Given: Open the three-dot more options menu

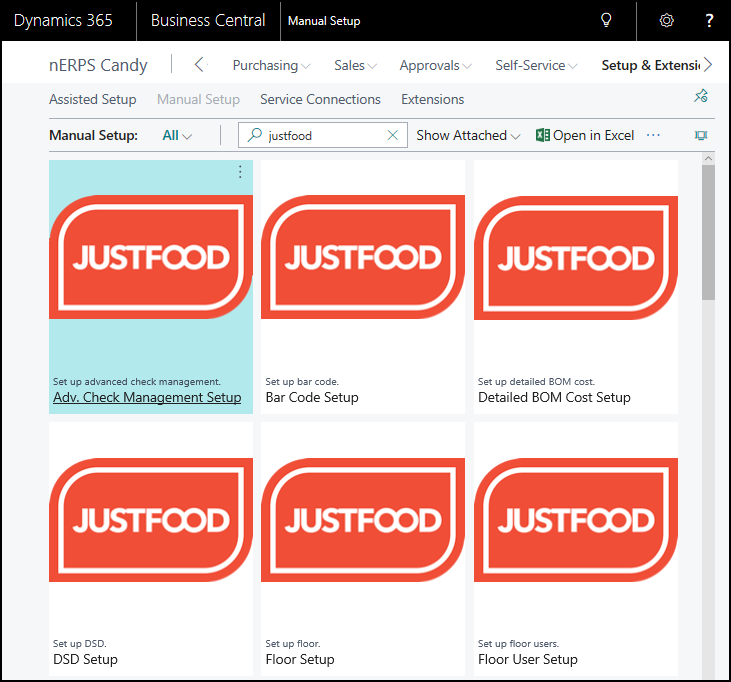Looking at the screenshot, I should click(654, 135).
